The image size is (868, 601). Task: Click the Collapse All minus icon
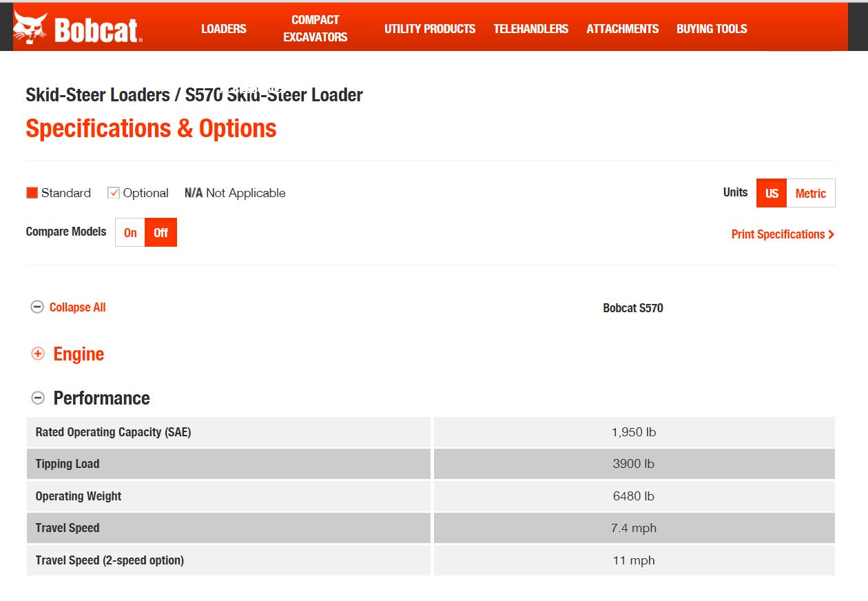pyautogui.click(x=37, y=307)
